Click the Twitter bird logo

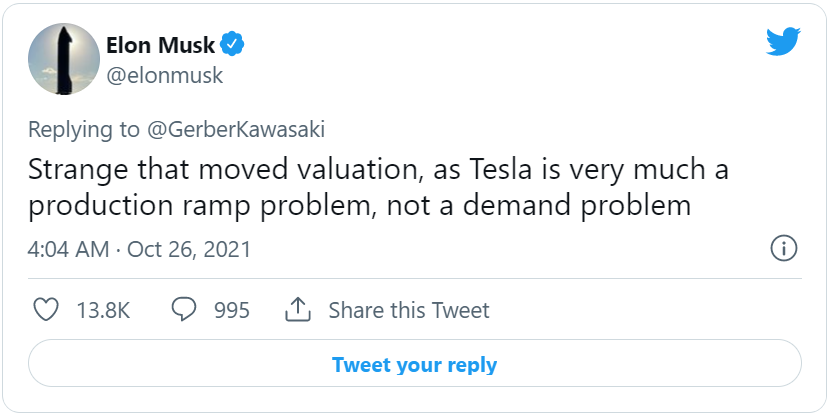click(783, 42)
